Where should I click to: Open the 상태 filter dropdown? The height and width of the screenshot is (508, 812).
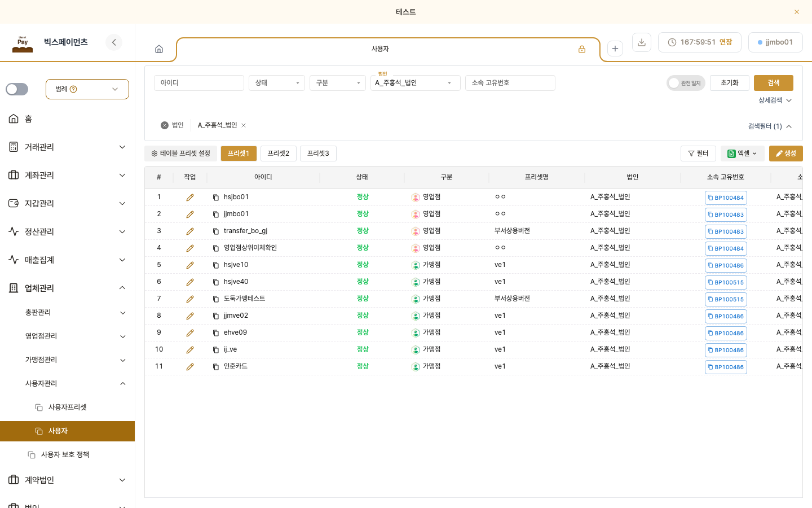click(x=277, y=83)
